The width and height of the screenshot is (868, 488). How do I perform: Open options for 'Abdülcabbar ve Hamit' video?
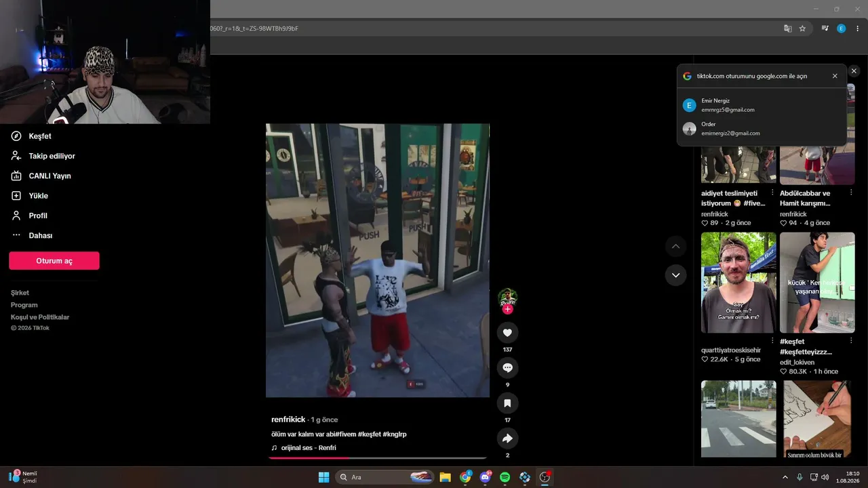pyautogui.click(x=851, y=192)
